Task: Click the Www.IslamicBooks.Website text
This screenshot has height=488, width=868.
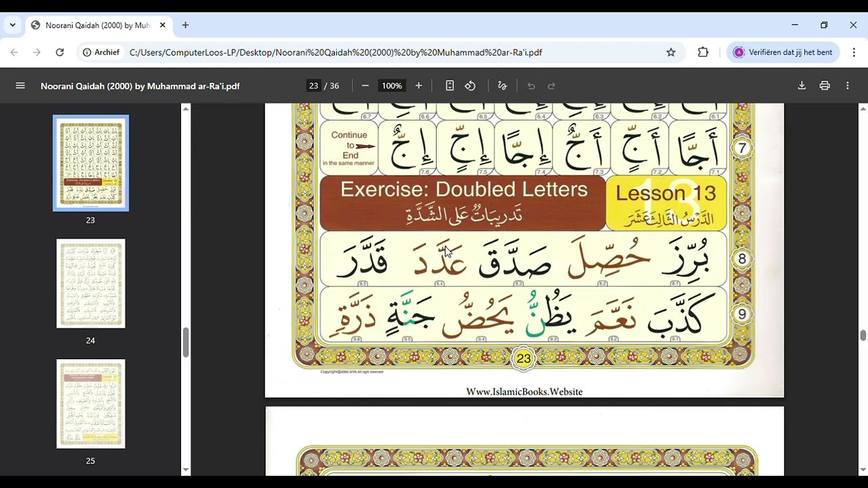Action: point(524,392)
